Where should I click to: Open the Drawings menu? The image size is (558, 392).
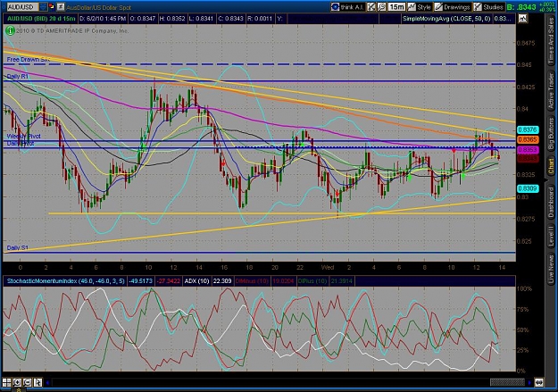coord(453,7)
